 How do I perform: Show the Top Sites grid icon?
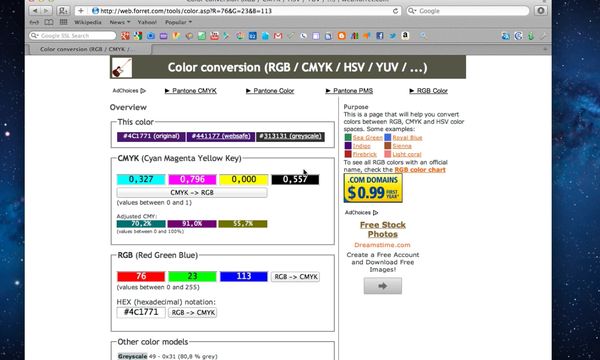point(64,22)
